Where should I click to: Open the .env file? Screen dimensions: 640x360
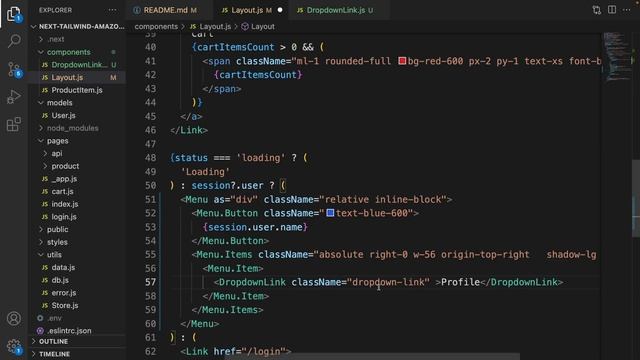click(77, 318)
